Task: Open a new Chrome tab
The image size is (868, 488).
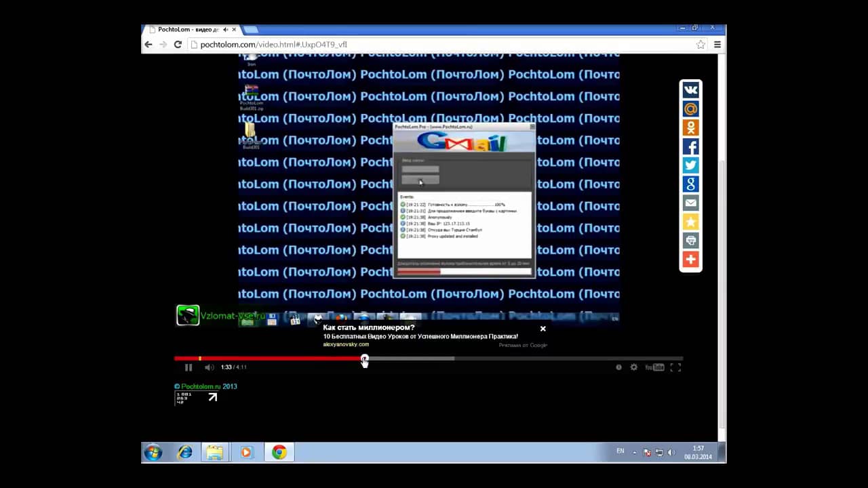Action: [x=250, y=30]
